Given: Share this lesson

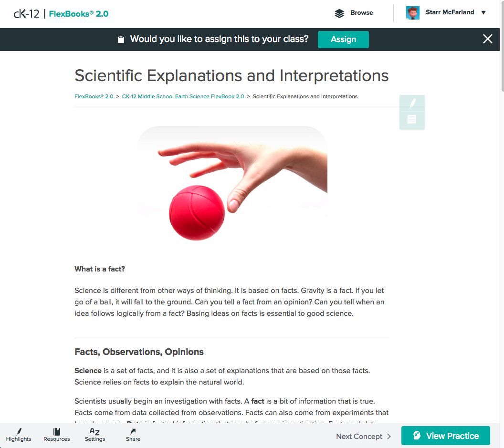Looking at the screenshot, I should (133, 435).
